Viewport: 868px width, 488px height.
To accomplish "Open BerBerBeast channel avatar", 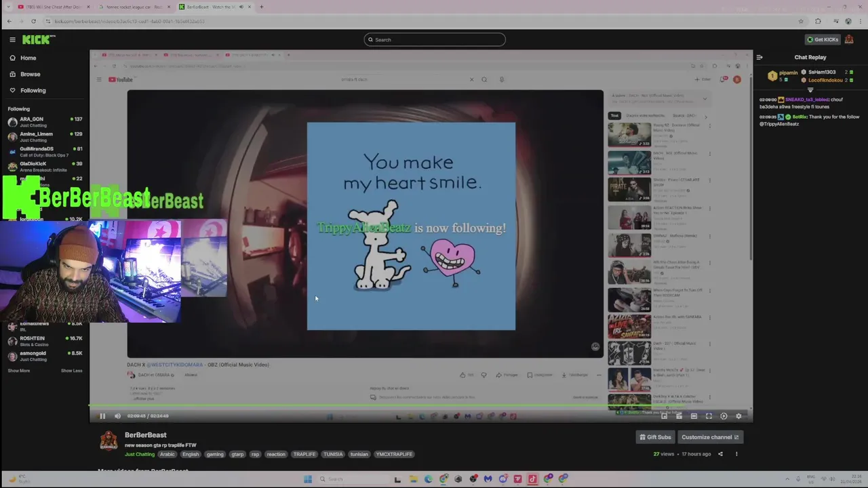I will [108, 441].
